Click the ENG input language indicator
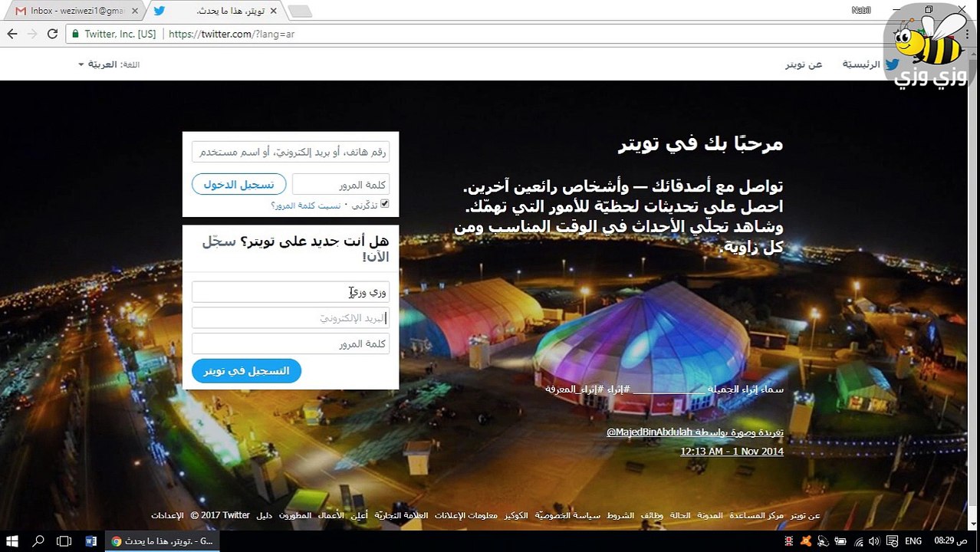Screen dimensions: 980x552 coord(914,541)
